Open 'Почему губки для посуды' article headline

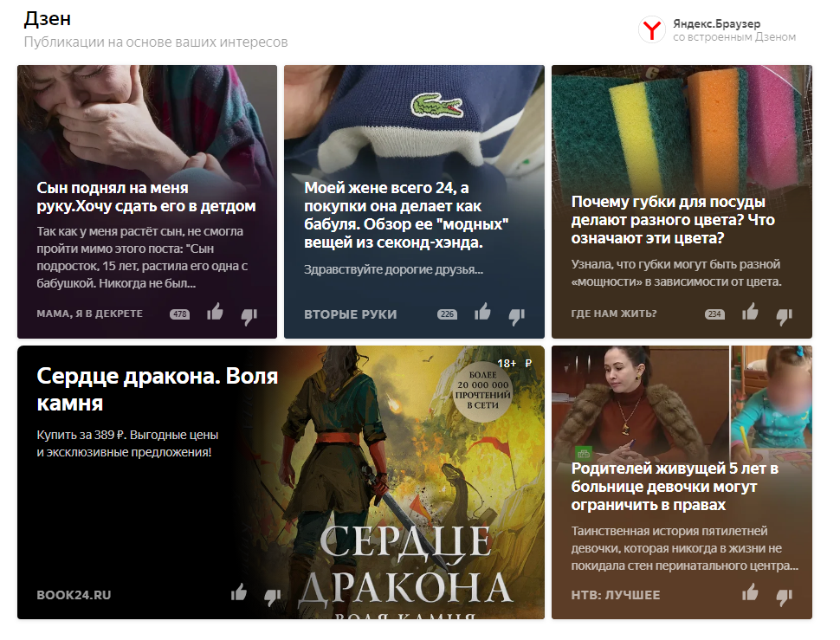(673, 220)
